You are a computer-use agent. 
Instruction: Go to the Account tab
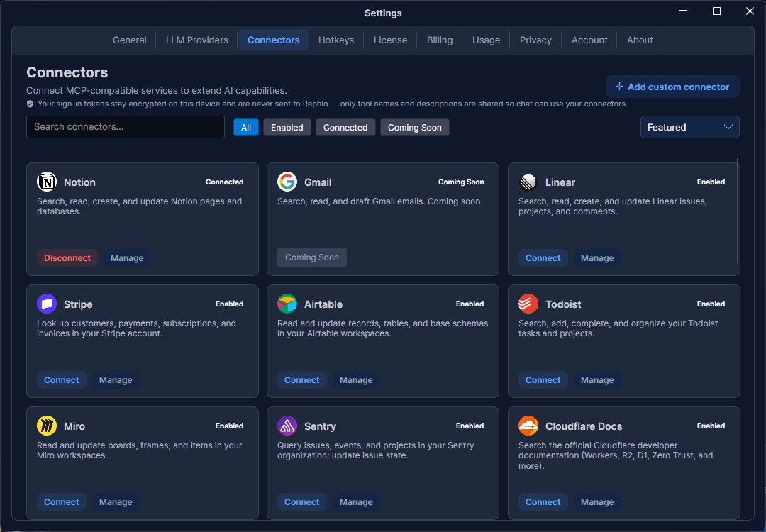589,40
